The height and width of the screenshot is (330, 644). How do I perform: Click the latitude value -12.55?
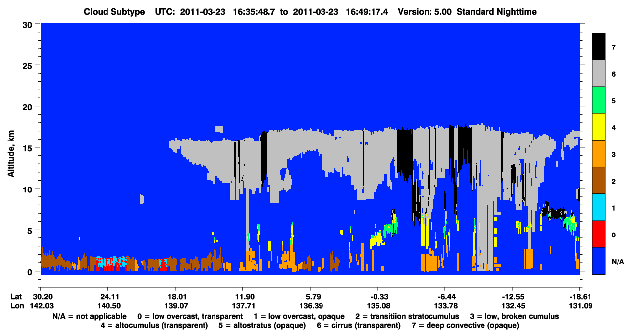pyautogui.click(x=512, y=297)
